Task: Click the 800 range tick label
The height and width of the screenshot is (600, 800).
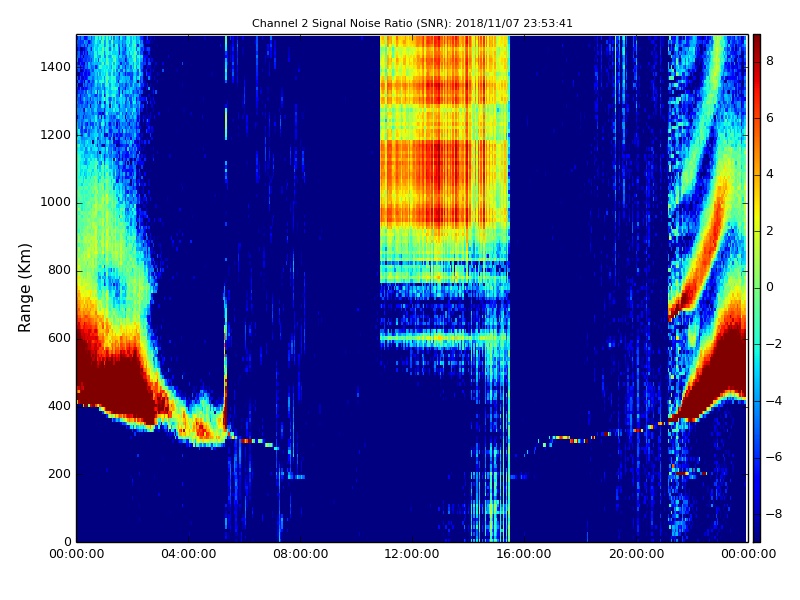Action: coord(59,270)
